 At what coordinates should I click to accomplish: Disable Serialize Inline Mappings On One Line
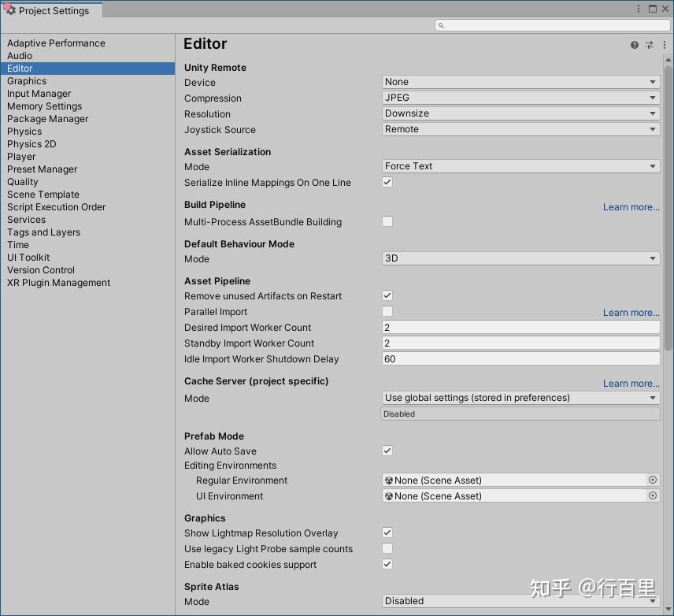point(387,182)
